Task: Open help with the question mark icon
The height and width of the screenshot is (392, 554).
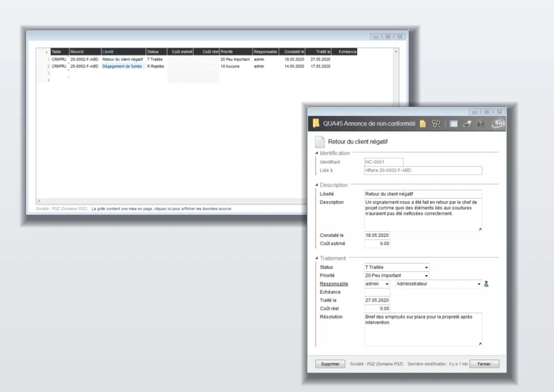Action: 480,124
